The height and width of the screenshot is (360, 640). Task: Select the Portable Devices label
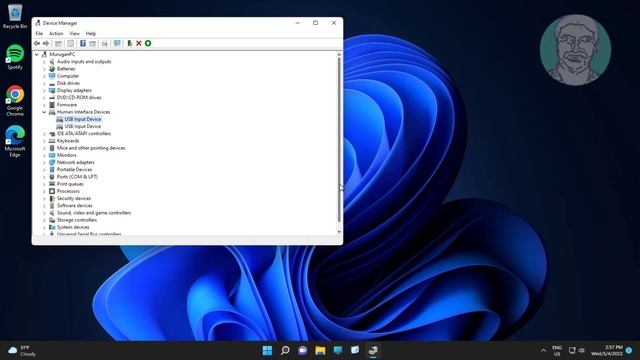click(74, 169)
